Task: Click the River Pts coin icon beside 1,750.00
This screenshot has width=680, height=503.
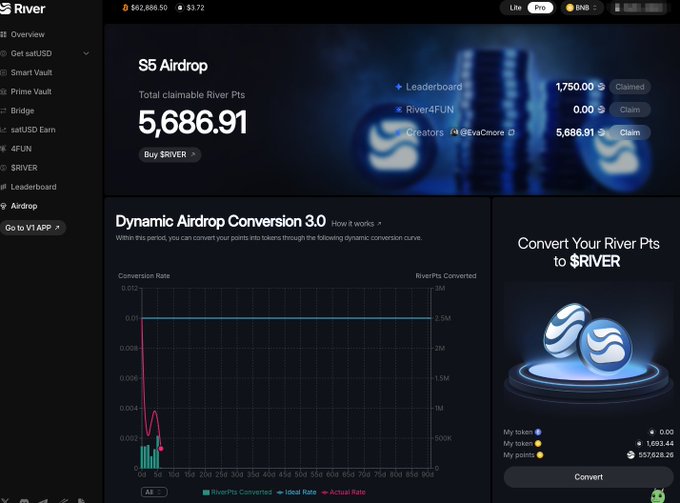Action: 601,87
